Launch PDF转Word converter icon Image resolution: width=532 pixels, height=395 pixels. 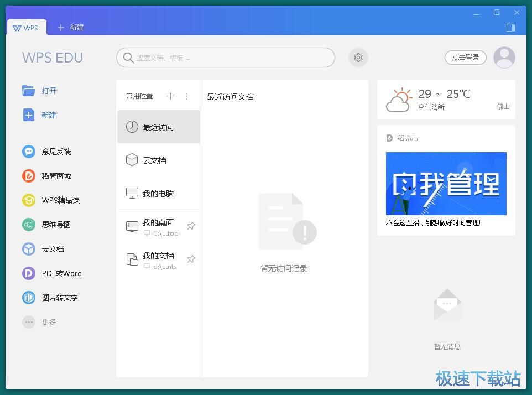click(x=29, y=273)
